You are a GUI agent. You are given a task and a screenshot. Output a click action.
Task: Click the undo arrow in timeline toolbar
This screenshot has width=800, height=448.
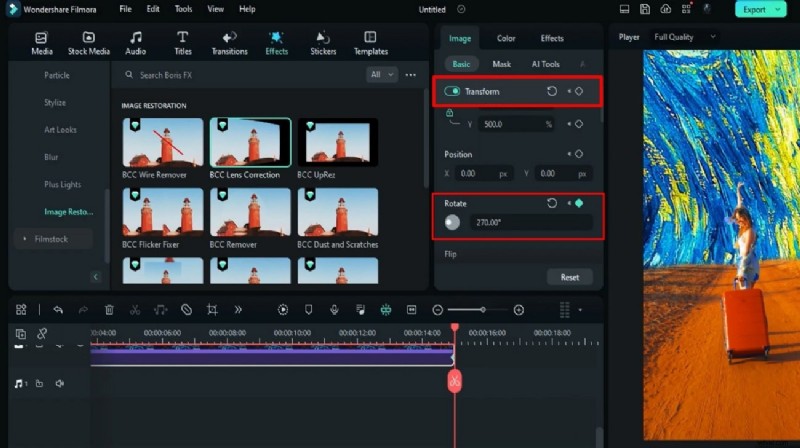point(58,310)
